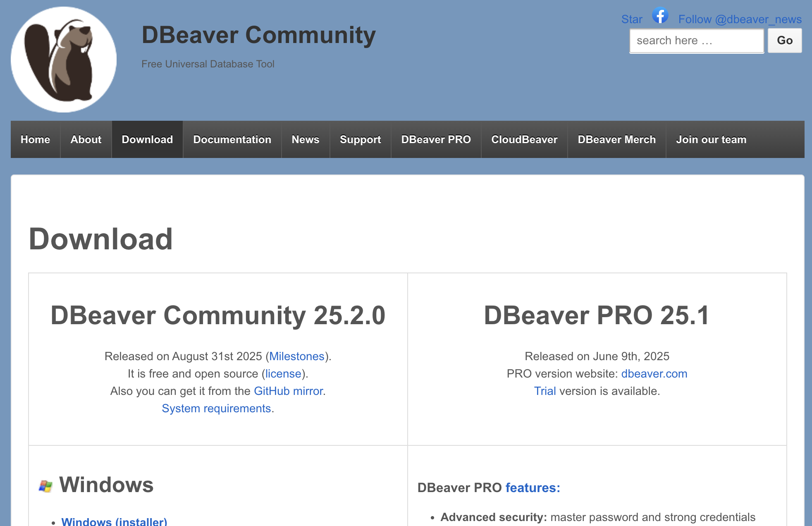Click the DBeaver Community 25.2.0 heading
Screen dimensions: 812x526
coord(218,315)
